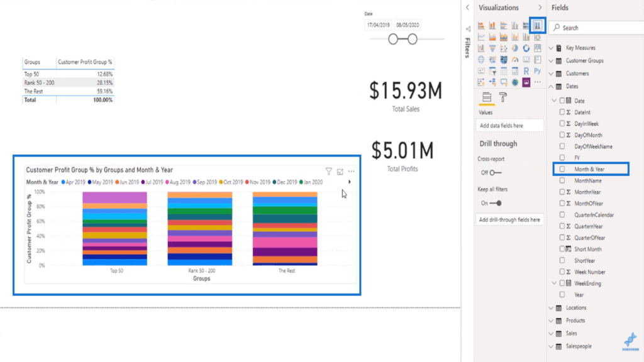The image size is (644, 362).
Task: Click the Fields Search box
Action: click(x=596, y=28)
